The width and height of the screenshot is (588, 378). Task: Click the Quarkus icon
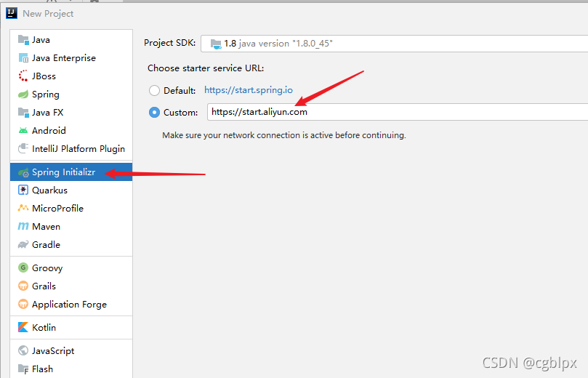click(23, 190)
